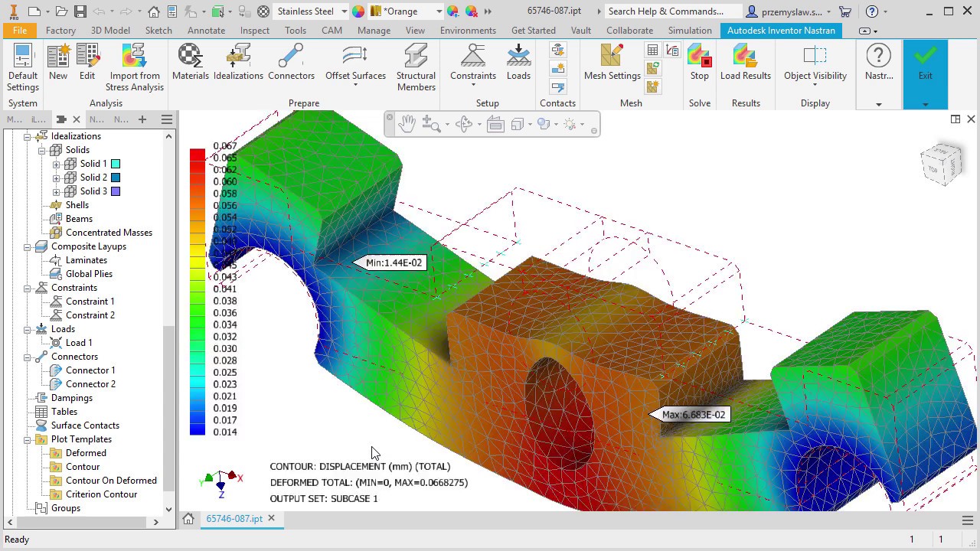Expand the Object Visibility dropdown
The height and width of the screenshot is (551, 980).
pos(815,85)
